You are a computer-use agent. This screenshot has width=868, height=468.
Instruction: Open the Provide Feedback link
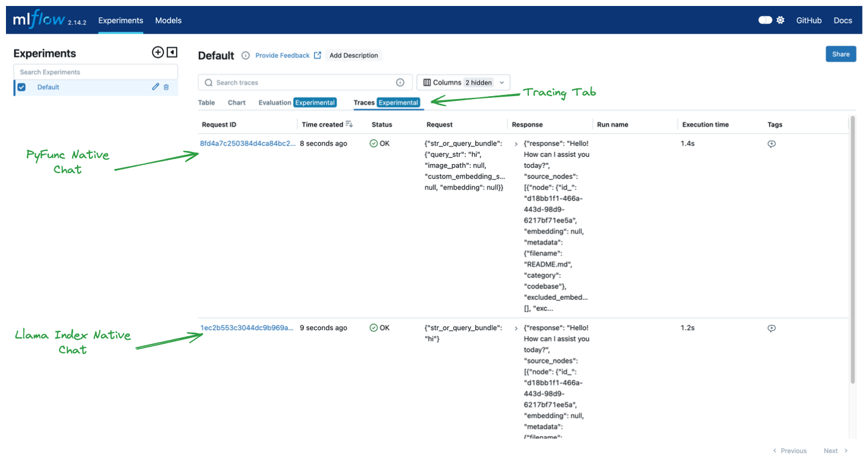(281, 55)
